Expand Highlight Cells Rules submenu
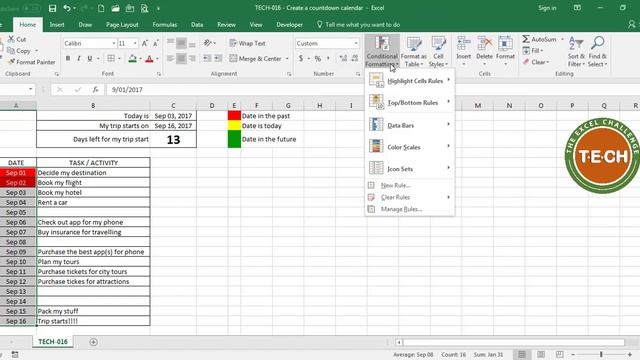 pos(409,80)
